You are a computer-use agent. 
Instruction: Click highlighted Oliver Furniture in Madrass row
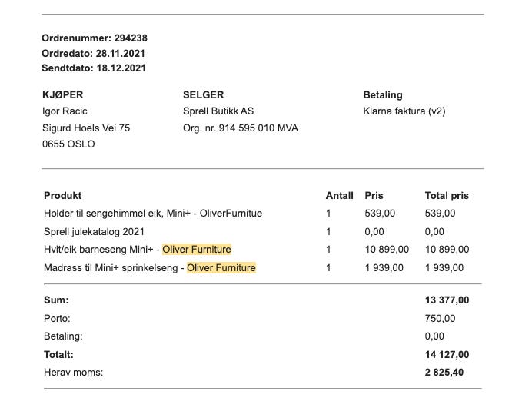click(221, 267)
